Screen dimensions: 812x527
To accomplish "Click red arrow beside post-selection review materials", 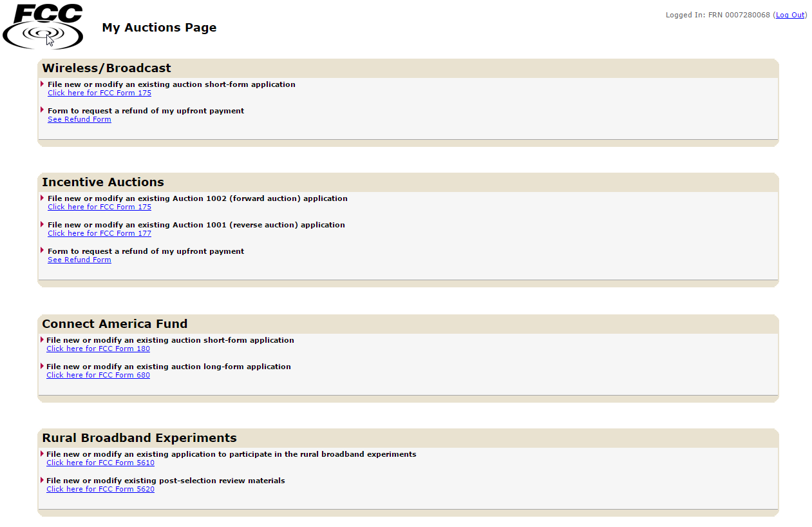I will click(42, 480).
